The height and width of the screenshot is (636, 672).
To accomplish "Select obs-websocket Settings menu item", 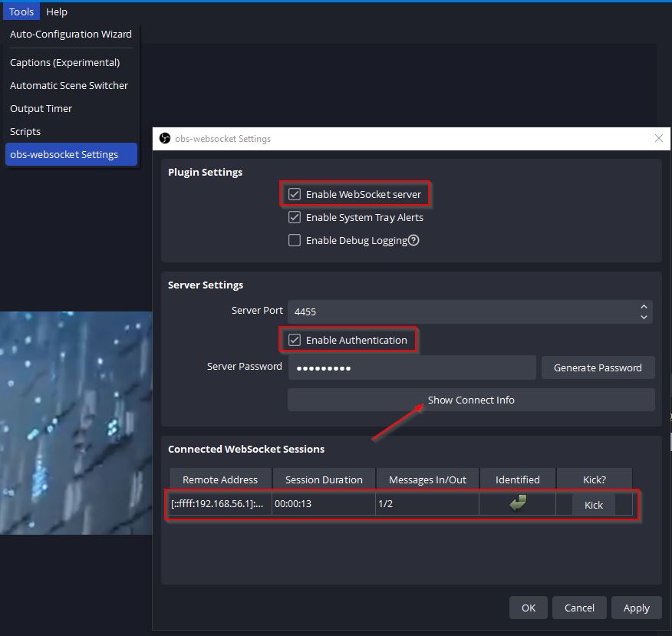I will [x=71, y=154].
